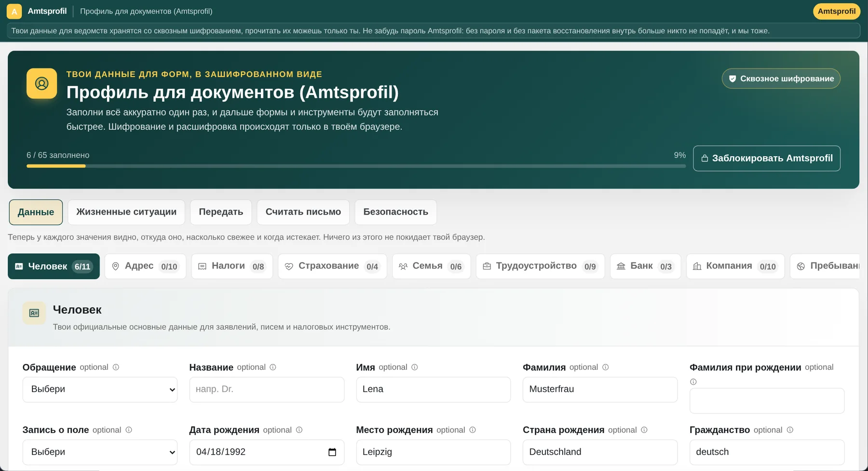Click info icon next to Название

coord(273,367)
